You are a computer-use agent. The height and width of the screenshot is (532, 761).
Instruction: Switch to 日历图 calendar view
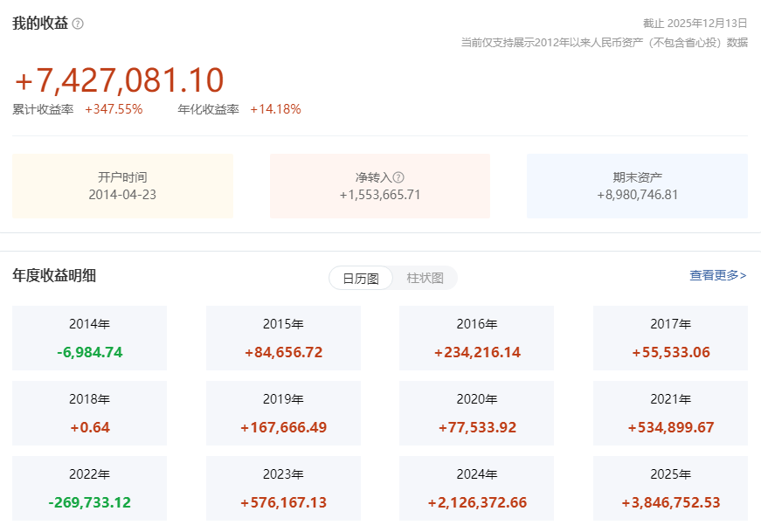[x=360, y=279]
